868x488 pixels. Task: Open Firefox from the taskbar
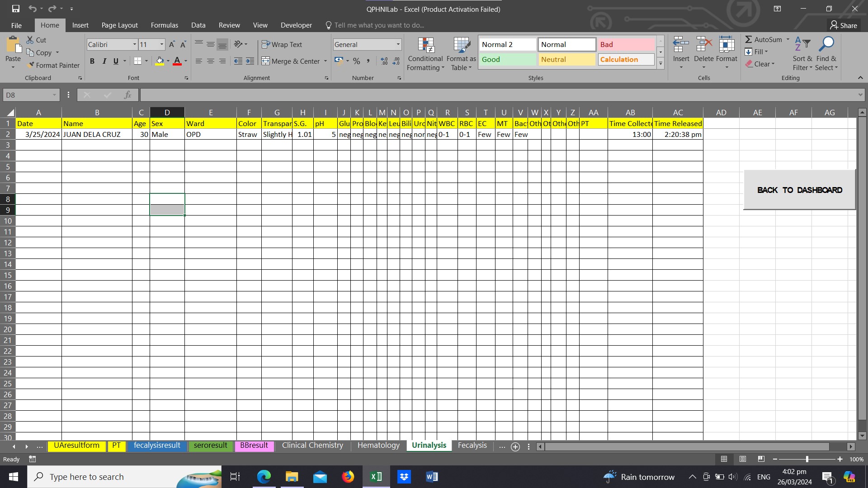[348, 477]
